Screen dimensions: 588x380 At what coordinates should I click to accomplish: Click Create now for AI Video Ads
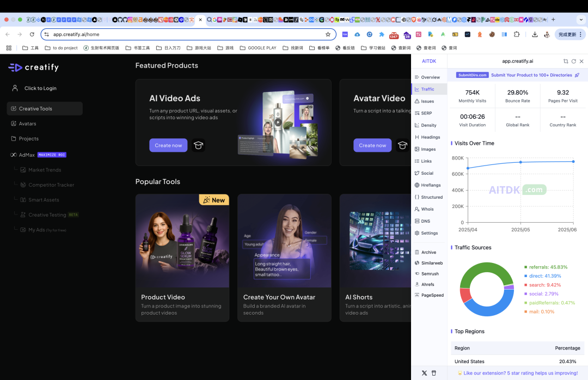coord(168,145)
